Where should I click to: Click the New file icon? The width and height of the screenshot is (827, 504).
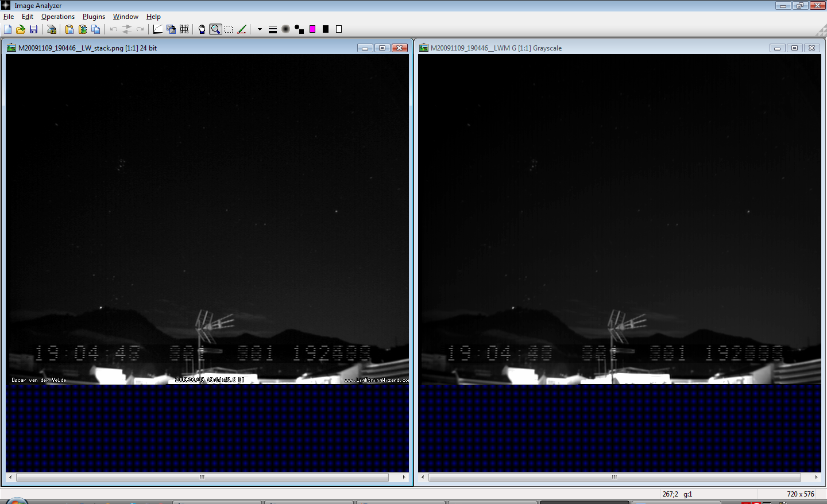(x=8, y=29)
